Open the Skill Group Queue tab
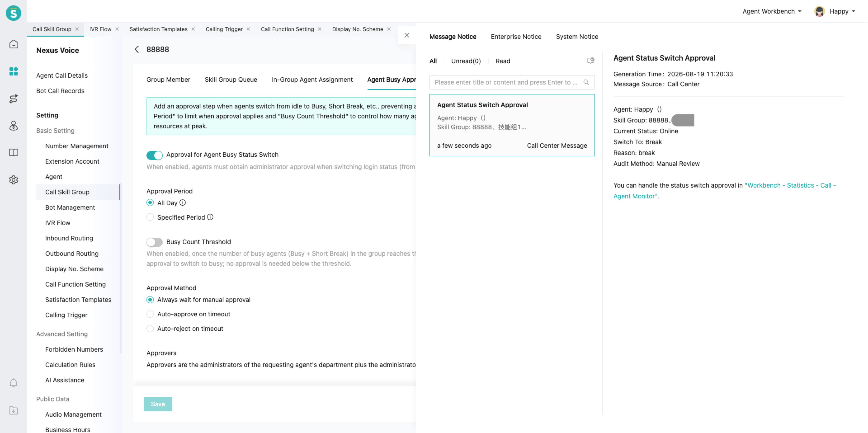The height and width of the screenshot is (433, 868). click(231, 80)
